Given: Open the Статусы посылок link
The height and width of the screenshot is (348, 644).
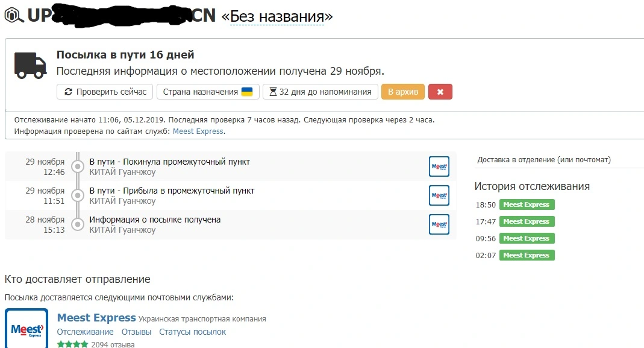Looking at the screenshot, I should coord(193,332).
